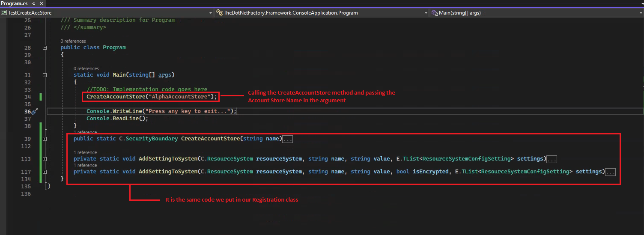Click the "C.SecurityBoundary" return type
Screen dimensions: 644x235
pos(149,139)
